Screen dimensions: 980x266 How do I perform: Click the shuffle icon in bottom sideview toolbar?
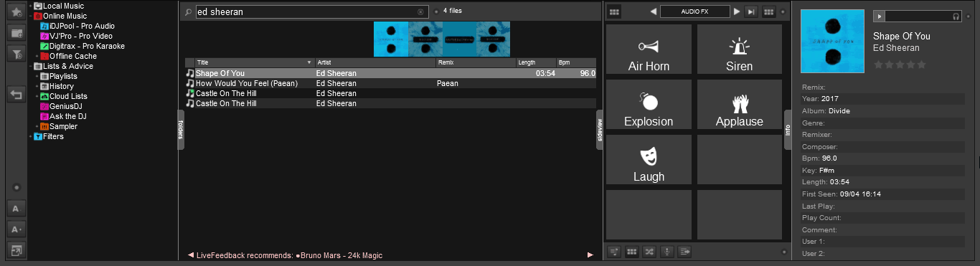click(649, 252)
